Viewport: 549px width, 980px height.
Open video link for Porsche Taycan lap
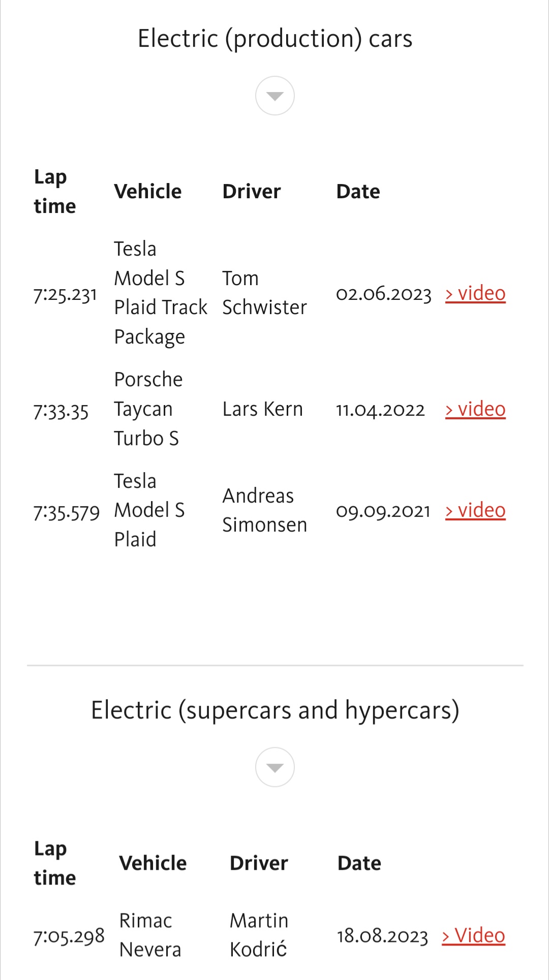(475, 409)
